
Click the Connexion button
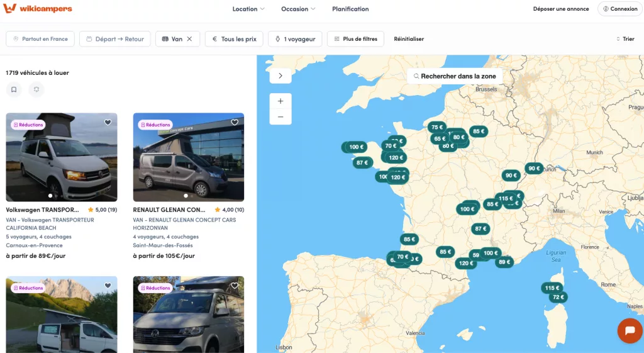[x=620, y=9]
